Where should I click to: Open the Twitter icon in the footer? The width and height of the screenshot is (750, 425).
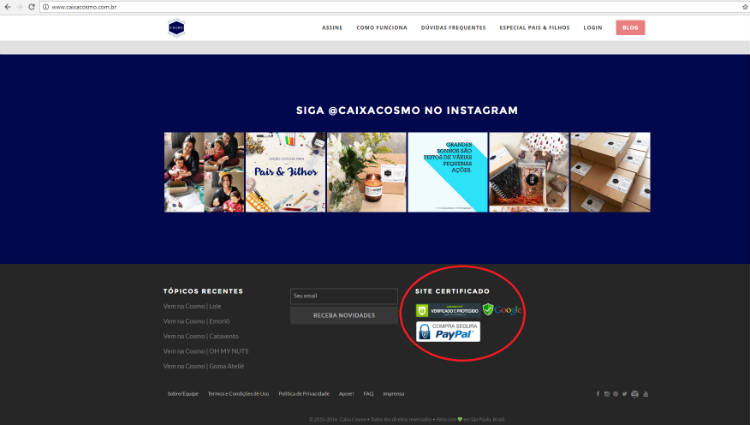click(625, 394)
